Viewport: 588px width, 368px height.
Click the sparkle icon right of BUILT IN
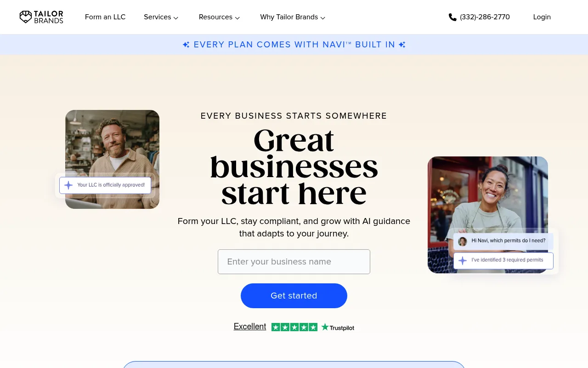pyautogui.click(x=402, y=45)
